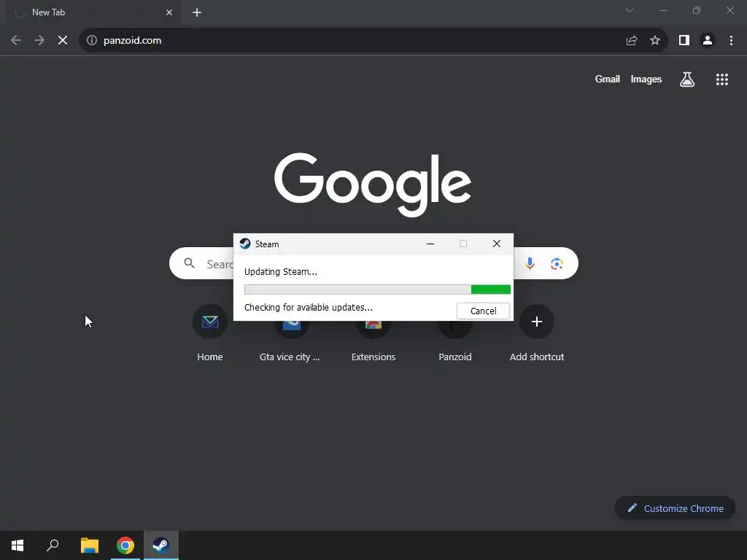
Task: Open the Windows Start menu
Action: coord(18,545)
